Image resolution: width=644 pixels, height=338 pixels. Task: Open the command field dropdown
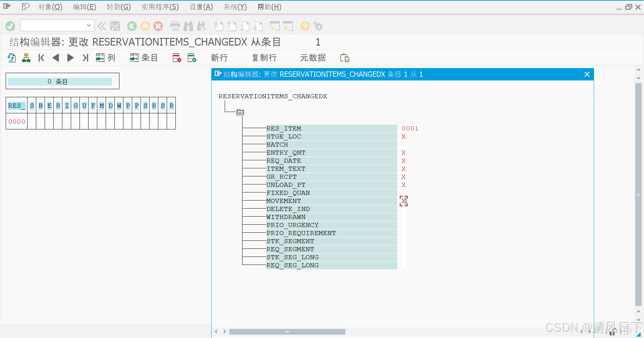click(x=88, y=25)
